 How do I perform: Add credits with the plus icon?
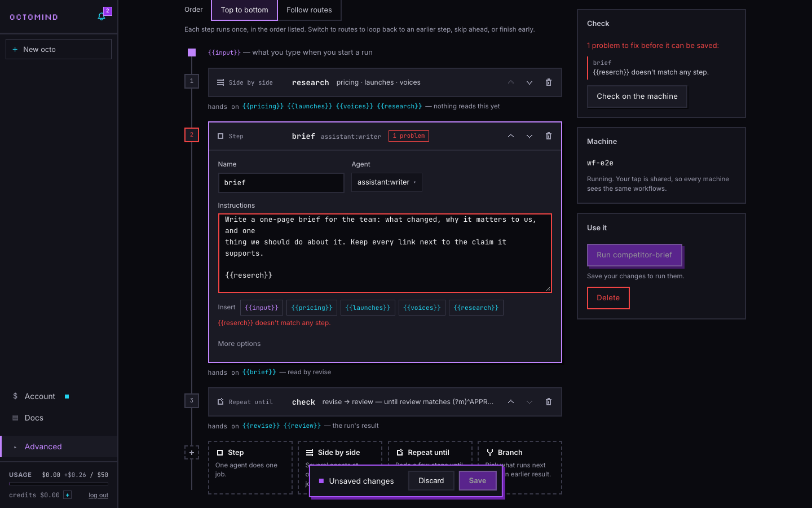click(x=68, y=495)
